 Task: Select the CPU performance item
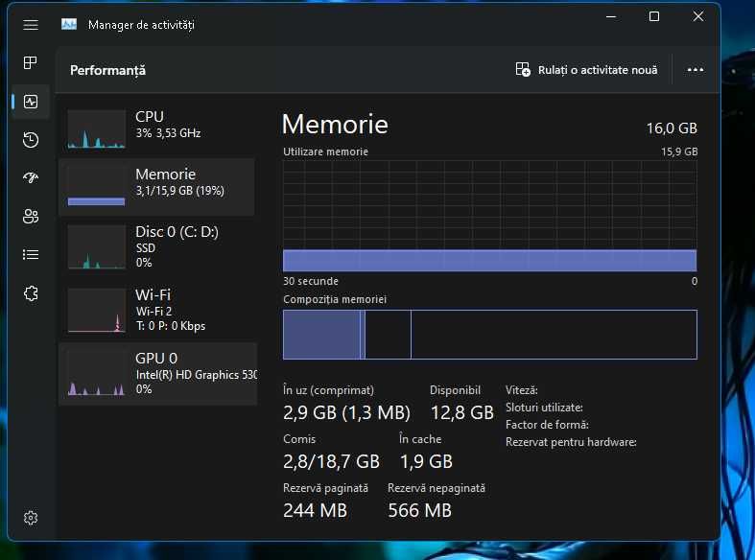[157, 128]
